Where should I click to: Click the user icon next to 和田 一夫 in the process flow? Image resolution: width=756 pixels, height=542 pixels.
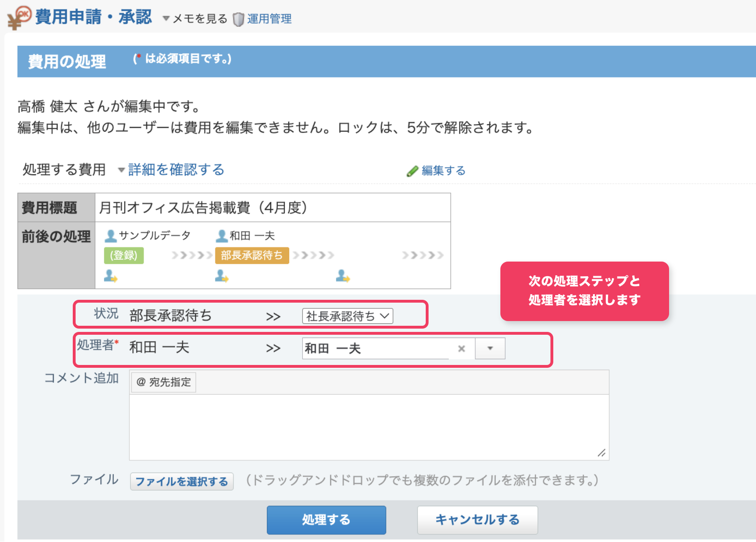pos(222,236)
